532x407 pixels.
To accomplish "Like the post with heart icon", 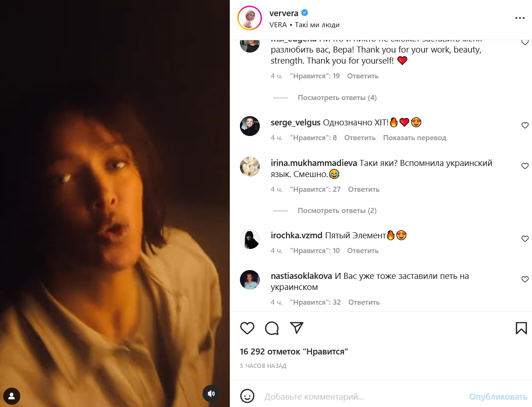I will click(247, 328).
